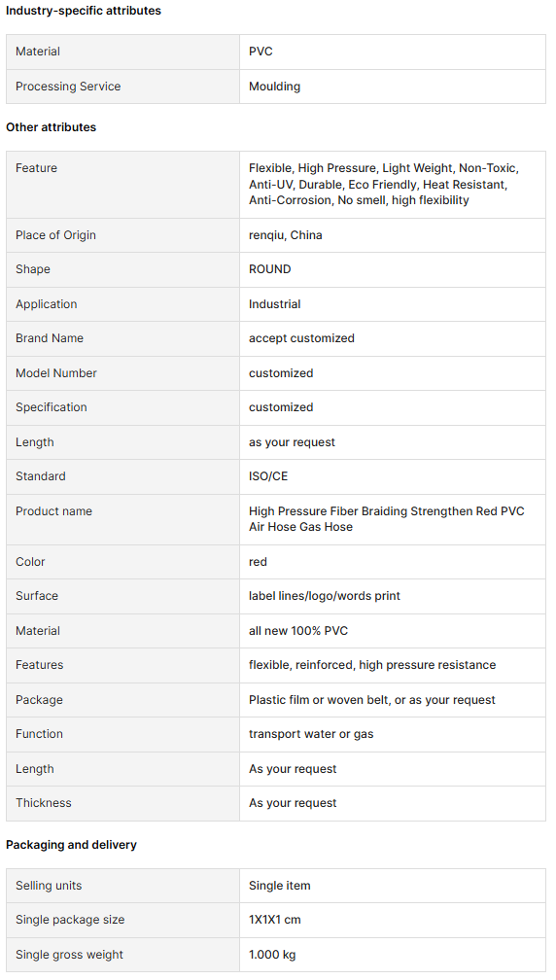Viewport: 556px width, 980px height.
Task: Click the Packaging and delivery heading
Action: pos(71,844)
